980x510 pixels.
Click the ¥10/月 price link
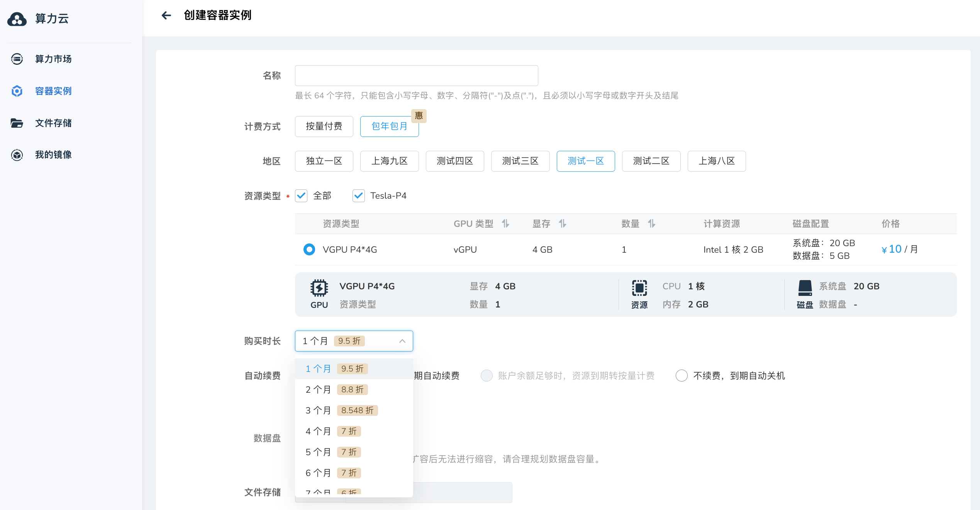(x=899, y=249)
